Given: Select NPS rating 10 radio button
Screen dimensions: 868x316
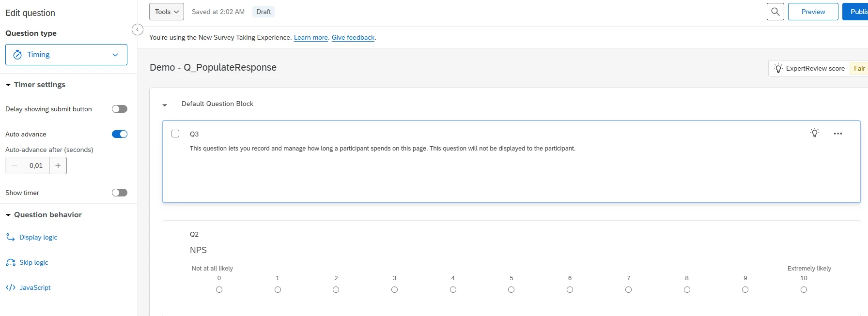Looking at the screenshot, I should point(804,289).
